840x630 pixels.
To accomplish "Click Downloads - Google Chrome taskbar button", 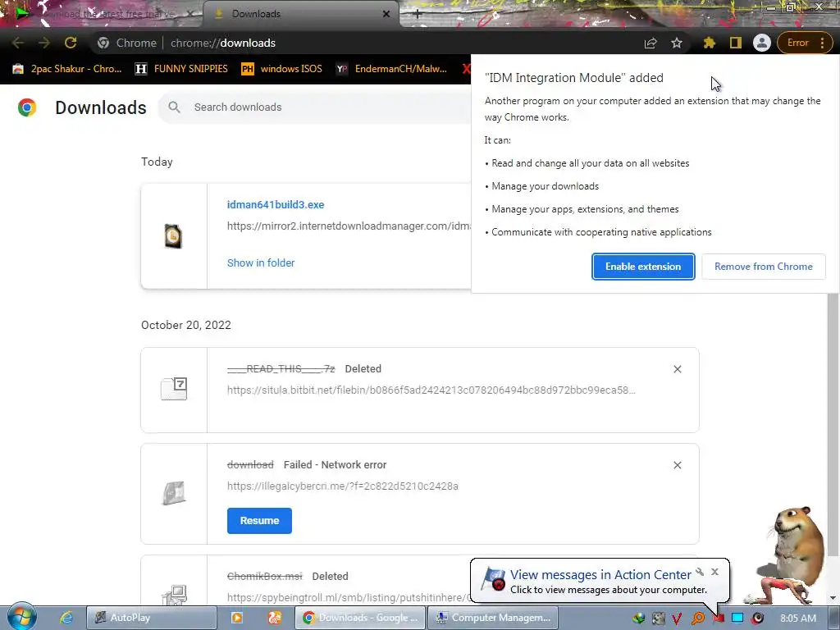I will pyautogui.click(x=360, y=618).
